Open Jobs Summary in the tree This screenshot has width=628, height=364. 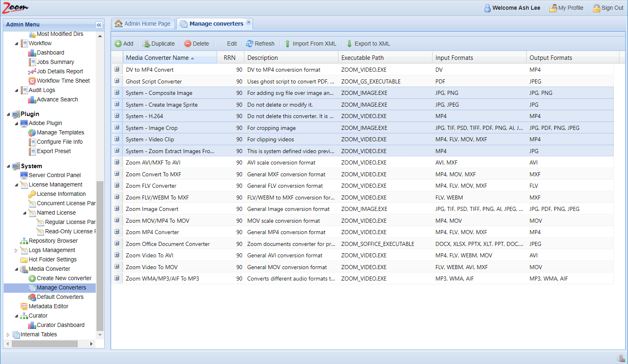coord(55,62)
